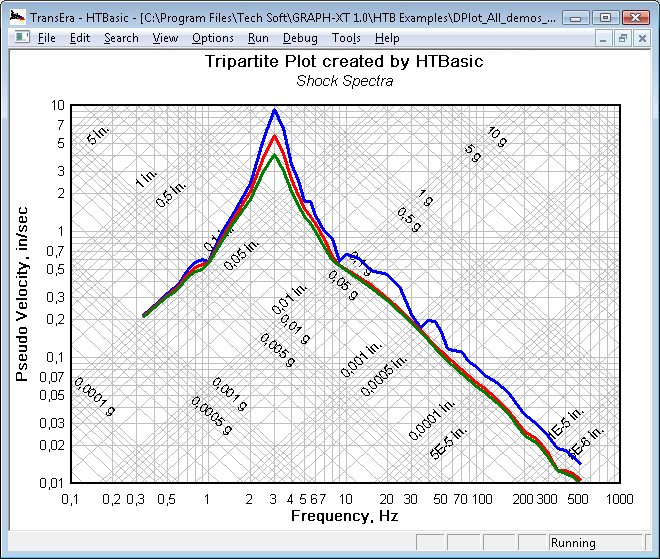Click the '1000' x-axis tick label

(x=619, y=499)
